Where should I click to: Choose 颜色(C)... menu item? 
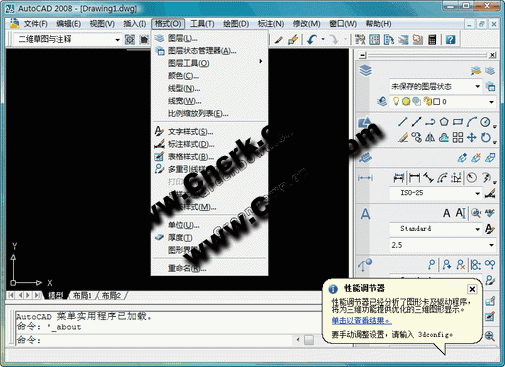coord(210,76)
